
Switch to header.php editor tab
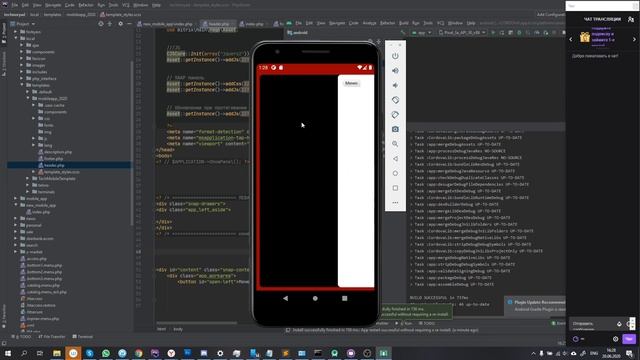coord(219,24)
